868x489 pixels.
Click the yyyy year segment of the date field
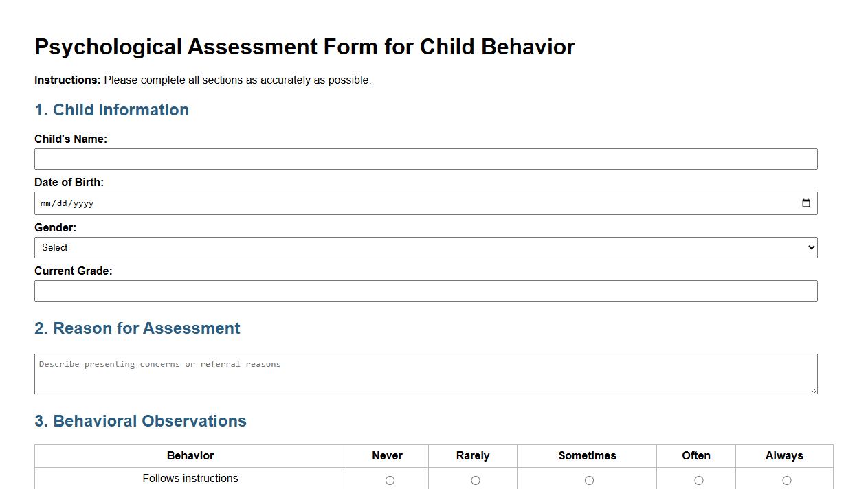pyautogui.click(x=83, y=203)
